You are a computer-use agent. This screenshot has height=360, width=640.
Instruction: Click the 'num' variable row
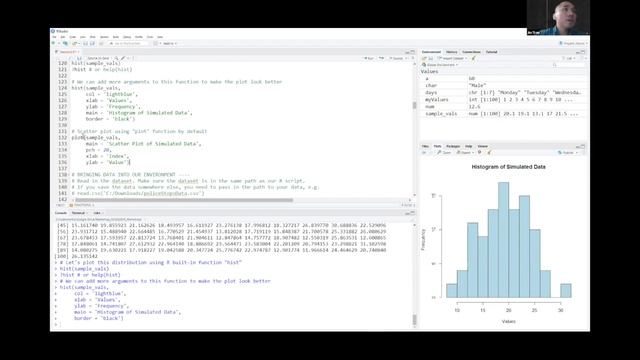click(x=504, y=107)
